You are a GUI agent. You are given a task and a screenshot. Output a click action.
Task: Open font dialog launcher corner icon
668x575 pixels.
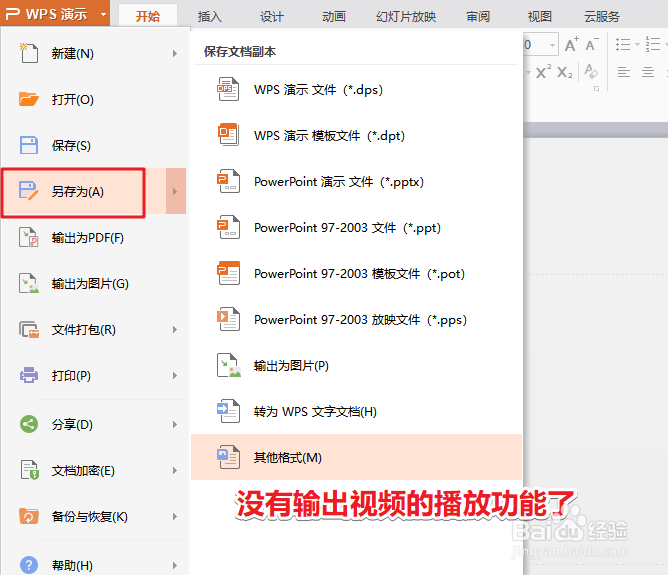(596, 88)
